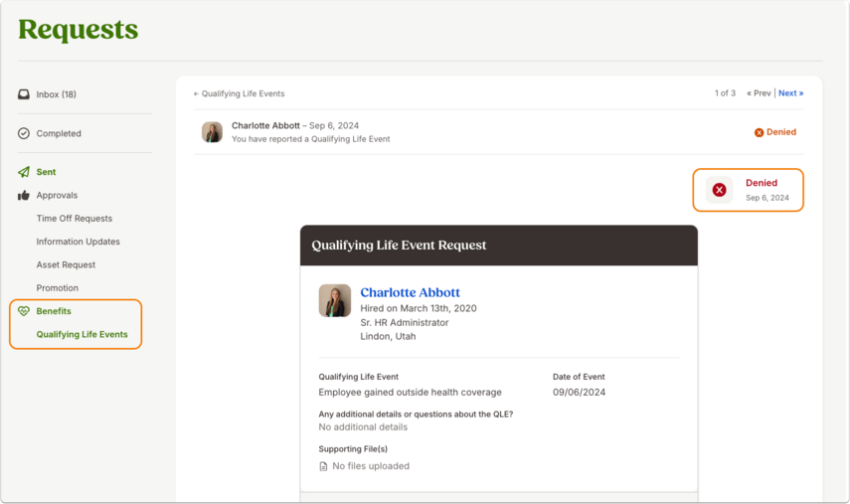850x504 pixels.
Task: Go back to Qualifying Life Events list
Action: point(239,93)
